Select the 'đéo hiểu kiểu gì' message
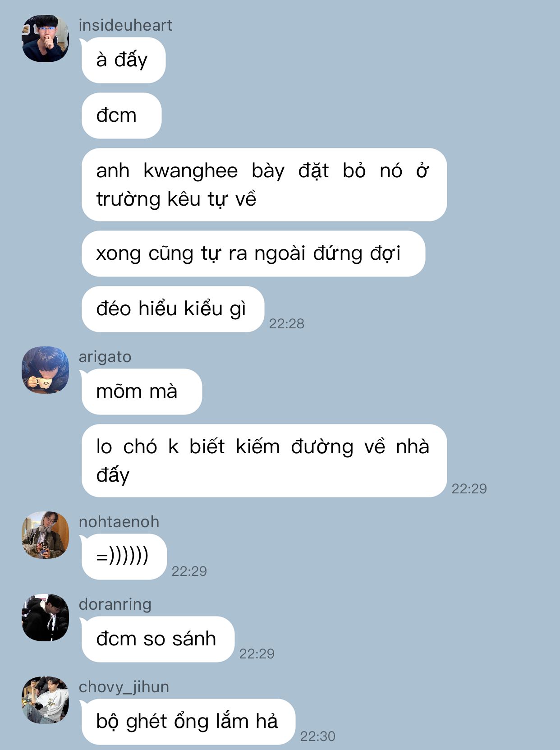Image resolution: width=560 pixels, height=750 pixels. pos(173,309)
